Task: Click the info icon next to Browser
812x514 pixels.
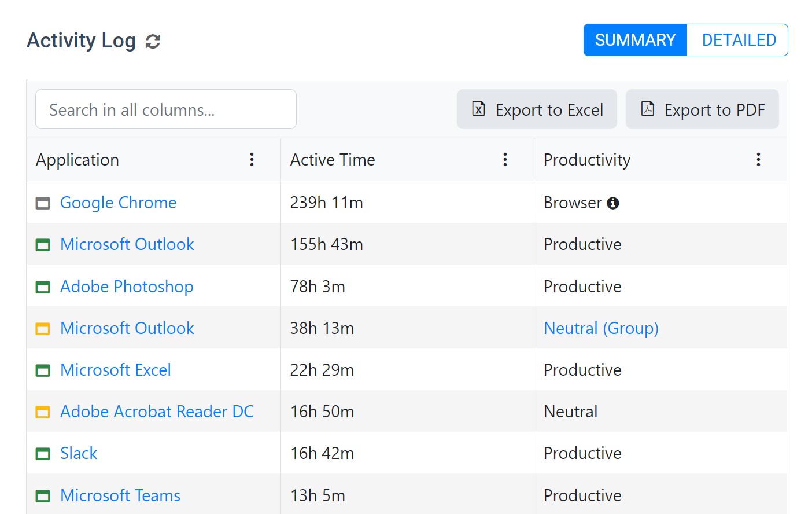Action: pos(613,203)
